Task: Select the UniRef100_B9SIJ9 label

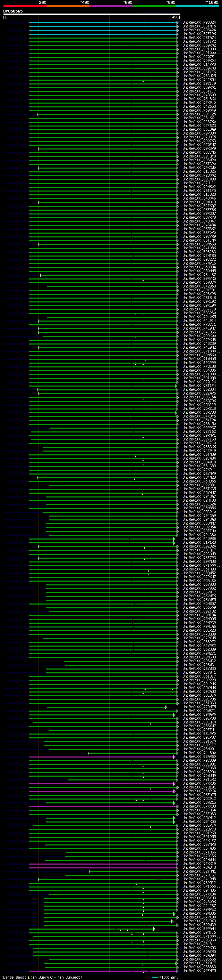Action: pyautogui.click(x=199, y=83)
